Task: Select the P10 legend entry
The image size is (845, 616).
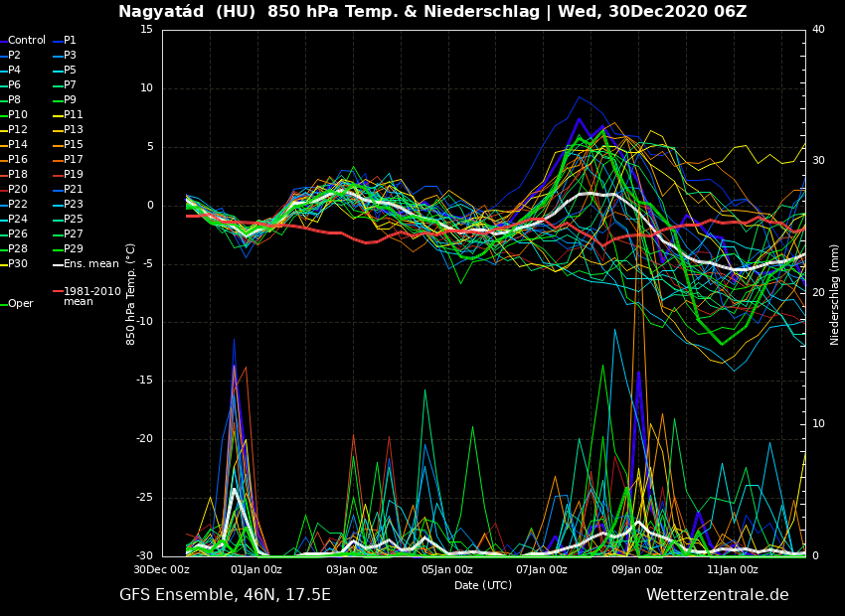Action: pos(18,115)
